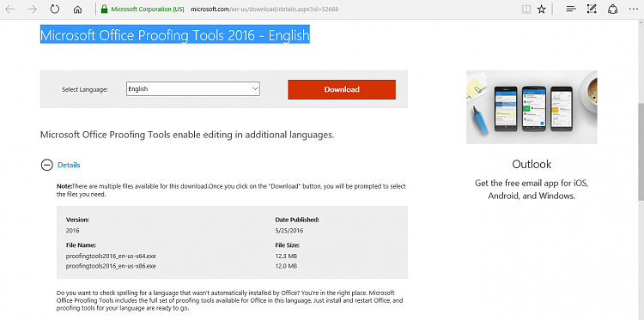The height and width of the screenshot is (320, 644).
Task: Add page to favorites with star icon
Action: coord(542,9)
